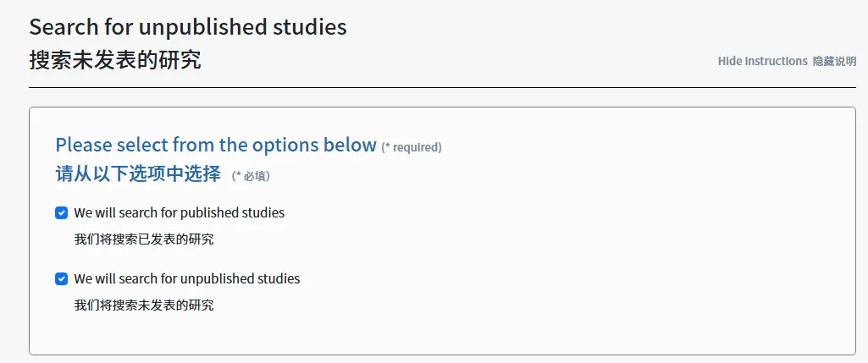Click the '(* 必填)' indicator text

[251, 177]
